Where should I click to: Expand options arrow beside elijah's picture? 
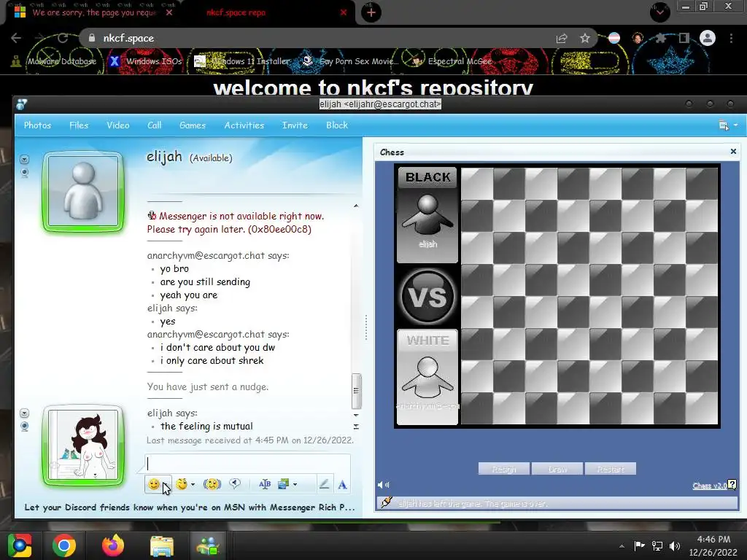24,159
